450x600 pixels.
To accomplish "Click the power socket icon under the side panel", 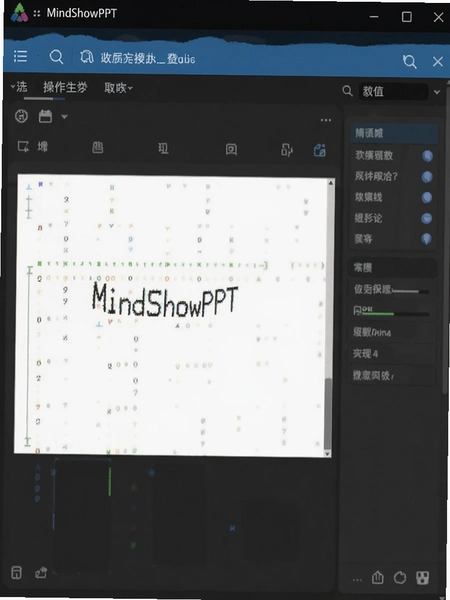I will coord(422,578).
